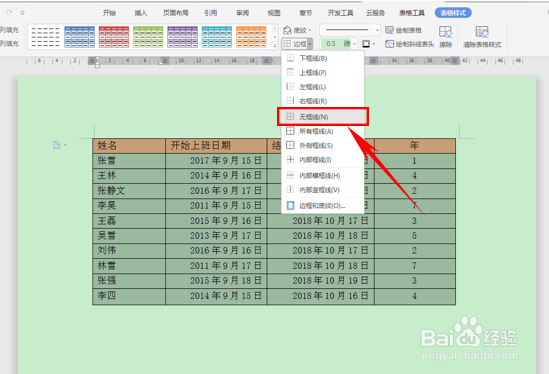
Task: Choose 所有框线(A) all borders option
Action: [x=323, y=131]
